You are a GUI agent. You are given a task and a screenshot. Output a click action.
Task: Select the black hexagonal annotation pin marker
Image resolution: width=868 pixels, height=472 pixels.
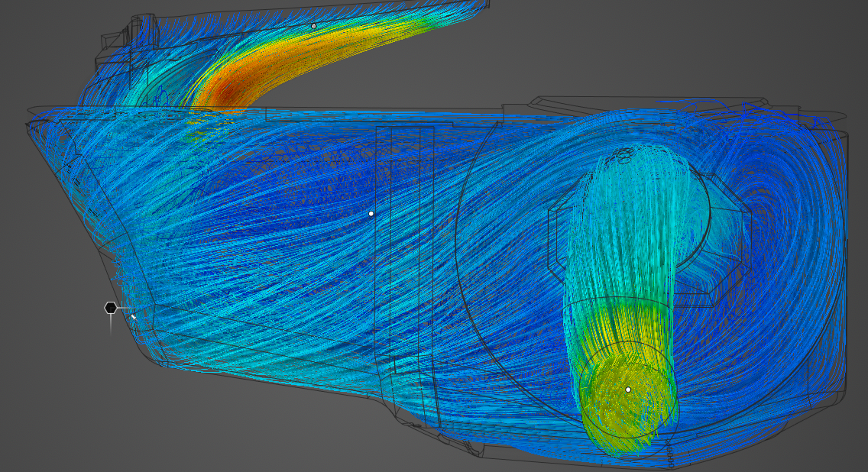tap(112, 307)
